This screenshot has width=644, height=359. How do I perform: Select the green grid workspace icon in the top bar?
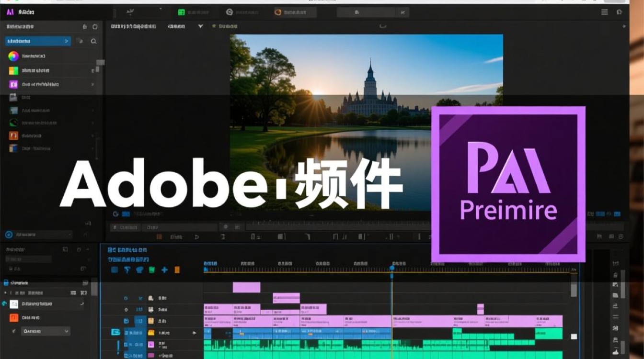coord(182,12)
